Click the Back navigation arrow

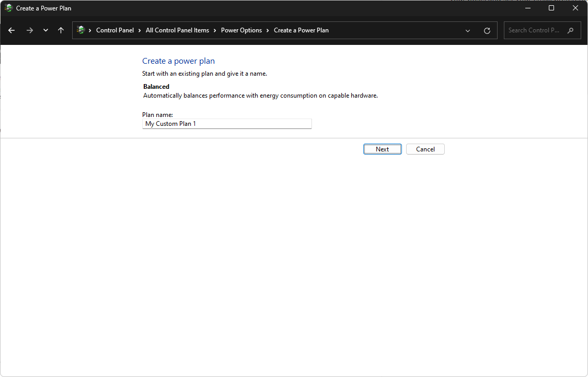pyautogui.click(x=11, y=30)
